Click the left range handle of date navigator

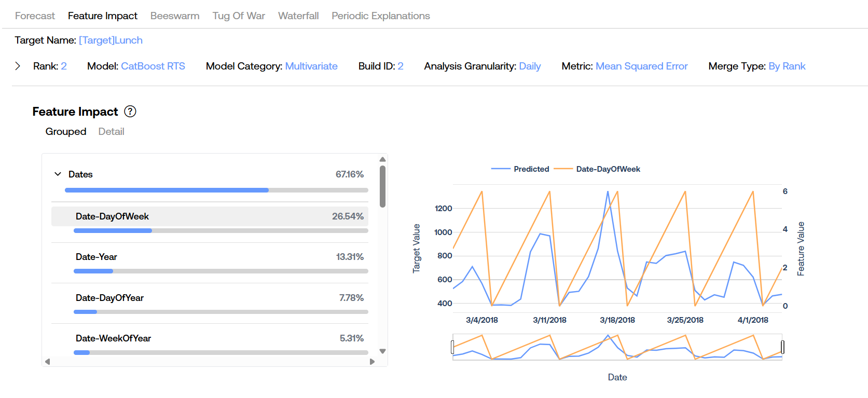coord(452,347)
